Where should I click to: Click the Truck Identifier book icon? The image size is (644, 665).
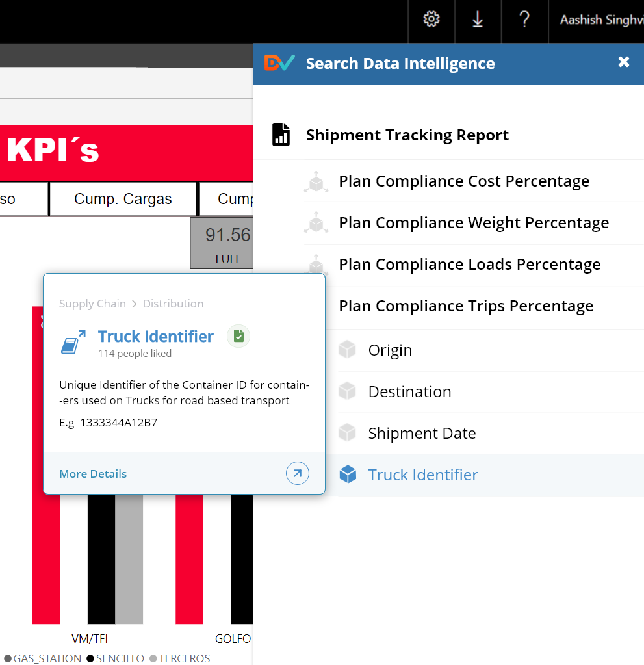click(x=73, y=343)
